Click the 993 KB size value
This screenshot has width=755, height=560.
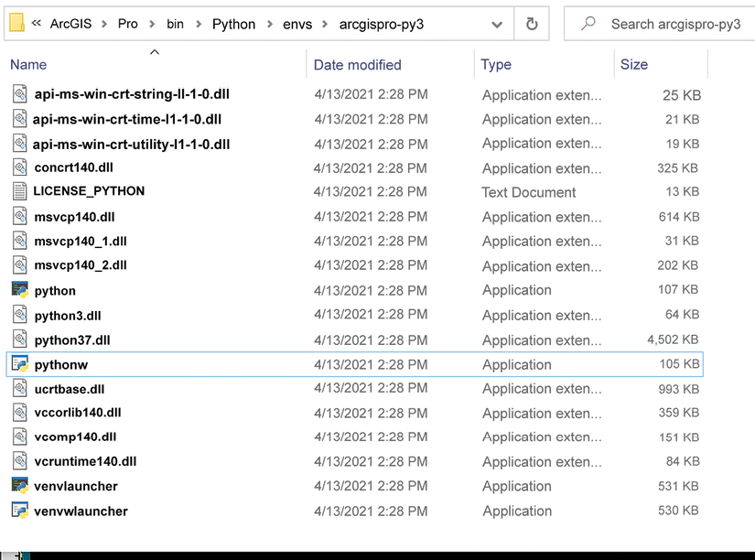[679, 389]
